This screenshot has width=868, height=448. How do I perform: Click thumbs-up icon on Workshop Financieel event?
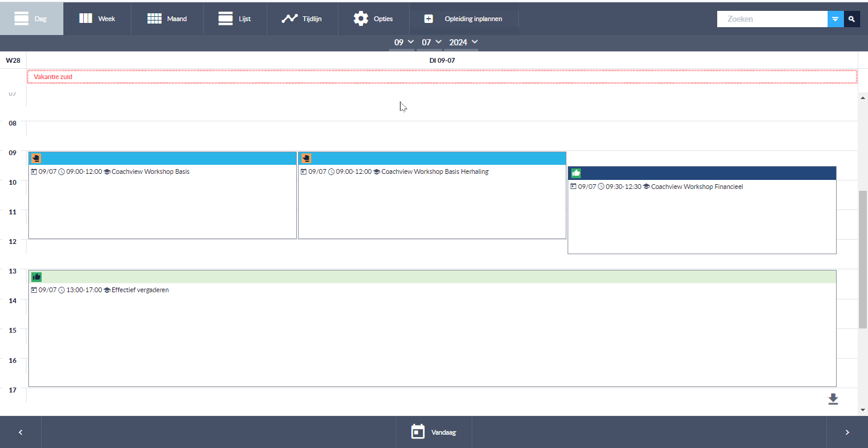576,173
